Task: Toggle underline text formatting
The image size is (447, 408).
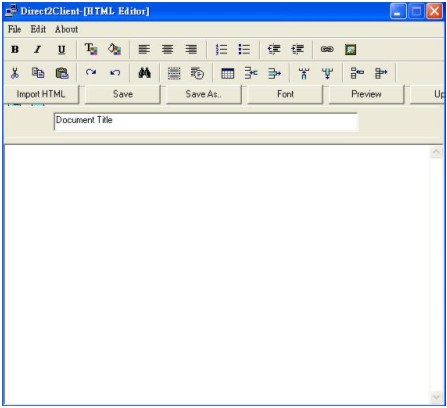Action: tap(61, 50)
